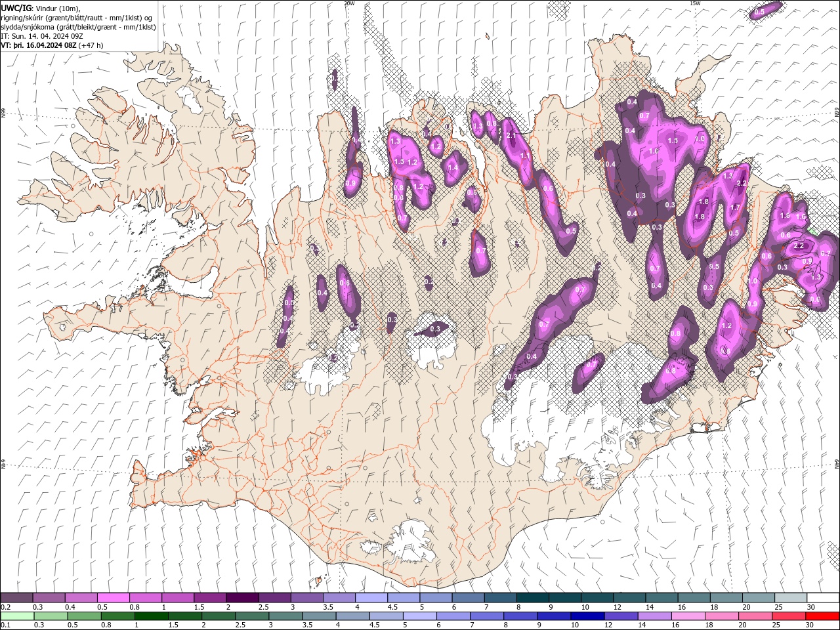Pick the lower-legend swatch above the 25 label
Image resolution: width=840 pixels, height=630 pixels.
click(x=789, y=616)
